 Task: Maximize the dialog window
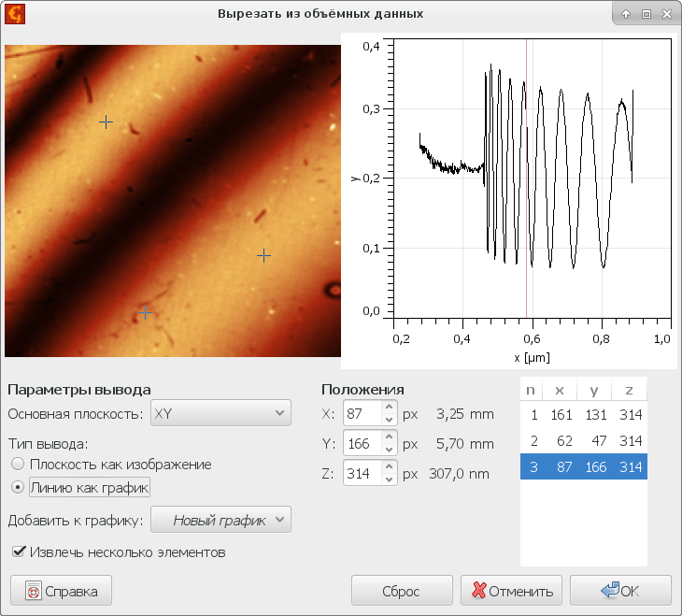(646, 14)
